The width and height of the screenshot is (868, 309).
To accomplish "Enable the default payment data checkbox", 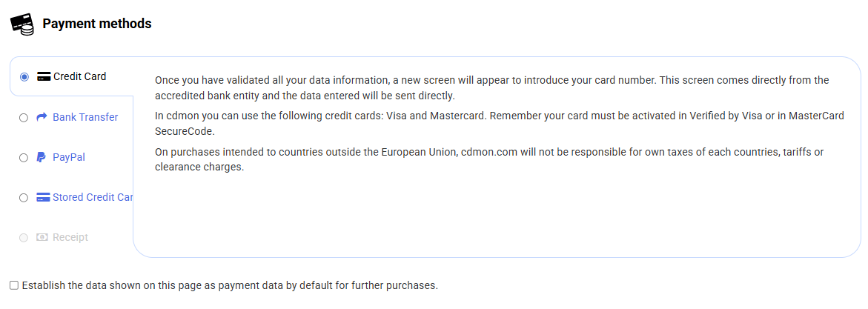I will click(x=14, y=285).
